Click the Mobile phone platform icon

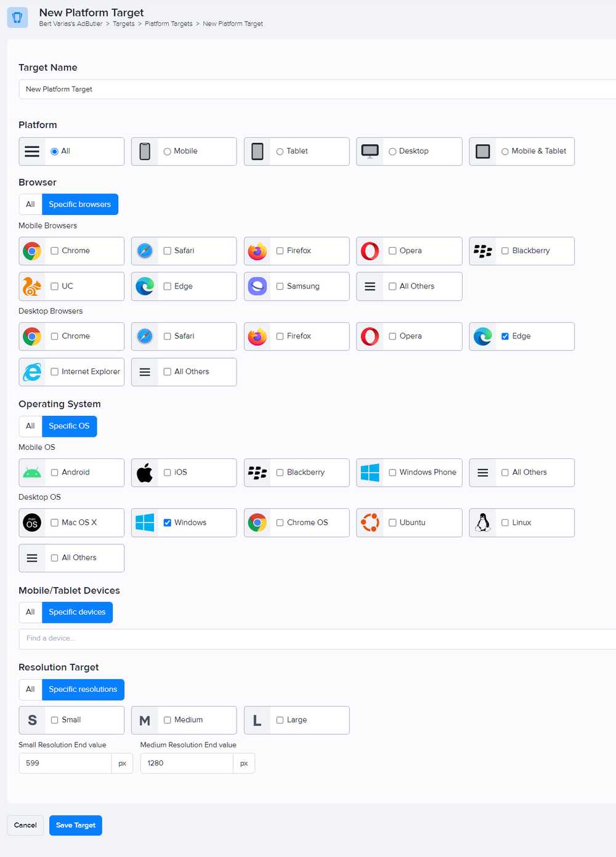pyautogui.click(x=145, y=152)
